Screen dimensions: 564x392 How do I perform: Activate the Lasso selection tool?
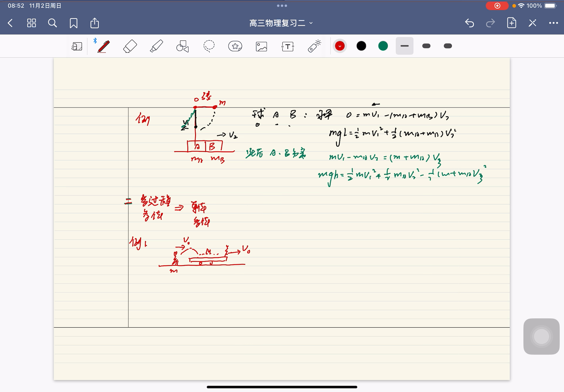[x=209, y=46]
